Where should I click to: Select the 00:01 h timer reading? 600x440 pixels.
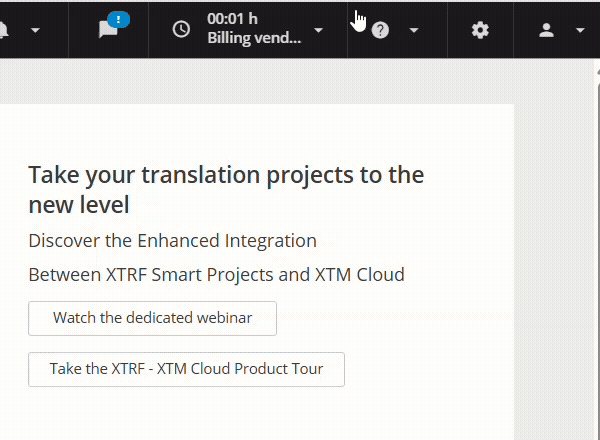coord(232,19)
